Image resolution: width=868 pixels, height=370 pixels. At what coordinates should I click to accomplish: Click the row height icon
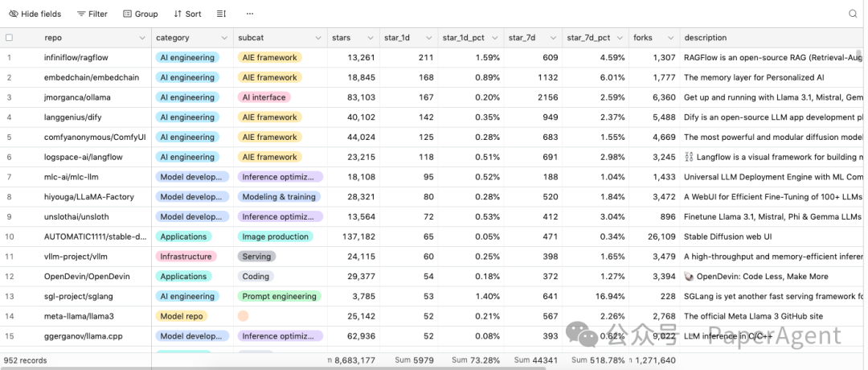pos(222,14)
